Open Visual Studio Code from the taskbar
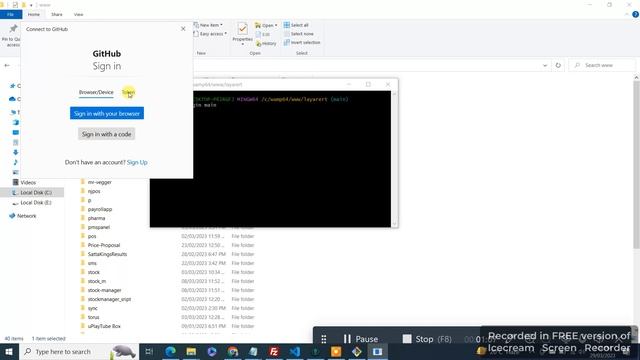 click(x=295, y=351)
